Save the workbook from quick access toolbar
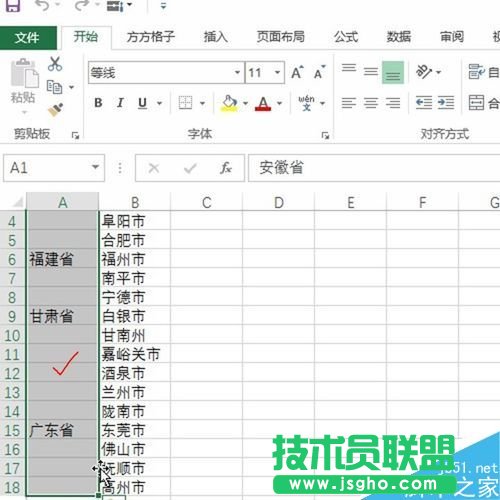Screen dimensions: 500x500 tap(13, 5)
